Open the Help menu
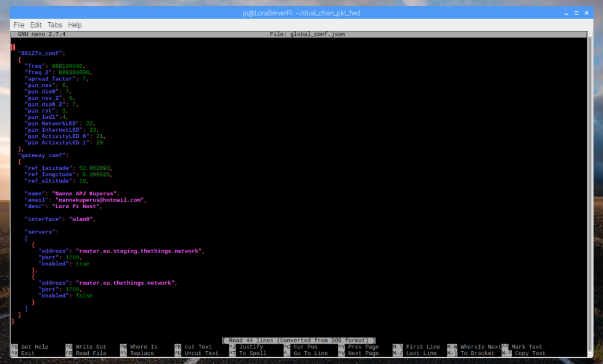 (75, 25)
